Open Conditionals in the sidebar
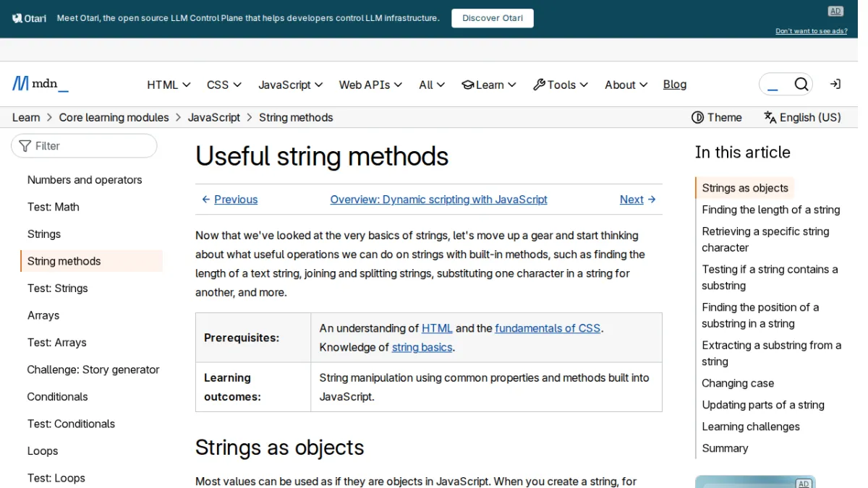The width and height of the screenshot is (868, 488). pos(91,397)
